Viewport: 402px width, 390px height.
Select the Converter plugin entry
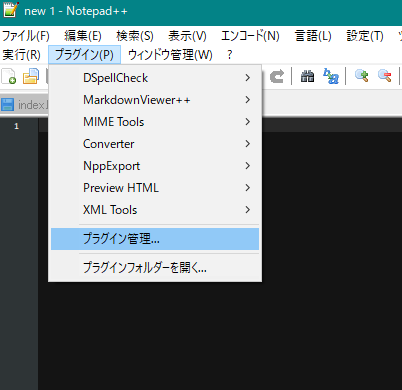click(x=155, y=144)
